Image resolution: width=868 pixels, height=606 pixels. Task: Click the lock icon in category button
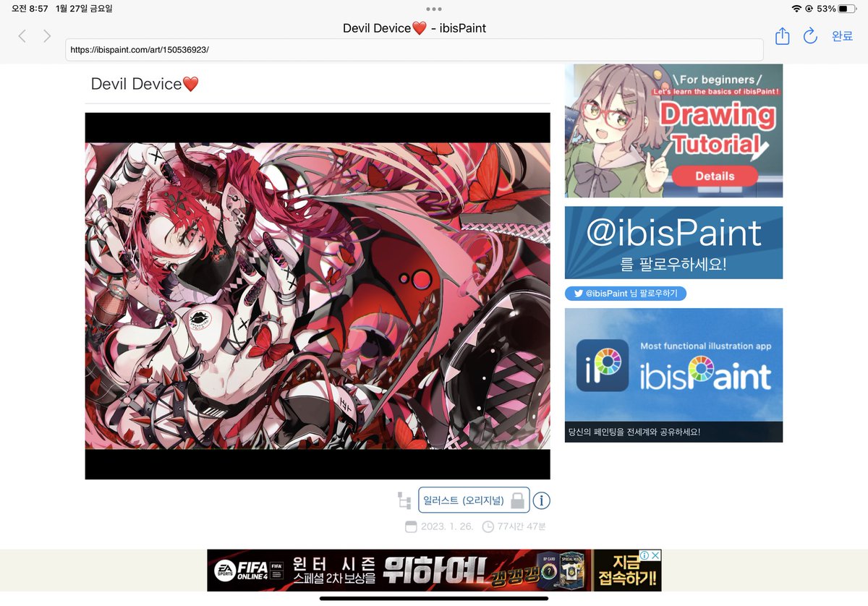[517, 500]
